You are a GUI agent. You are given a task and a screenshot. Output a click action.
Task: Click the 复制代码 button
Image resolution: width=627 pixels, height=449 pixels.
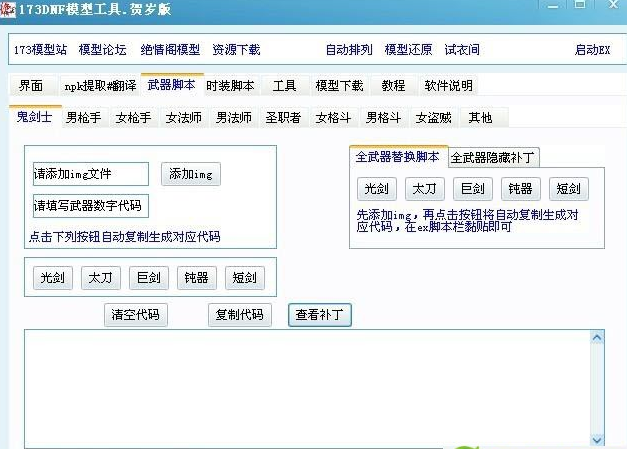tap(240, 315)
